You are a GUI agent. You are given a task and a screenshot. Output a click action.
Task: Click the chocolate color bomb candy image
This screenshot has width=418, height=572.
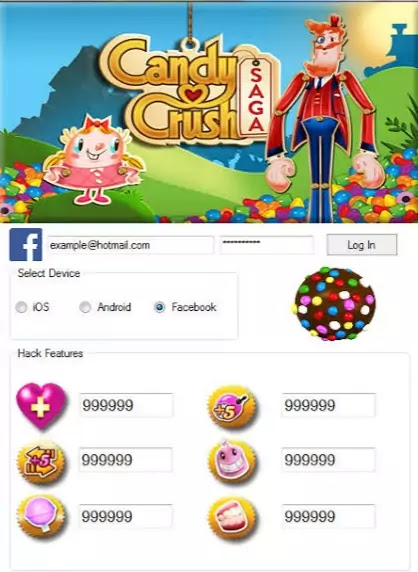point(334,303)
